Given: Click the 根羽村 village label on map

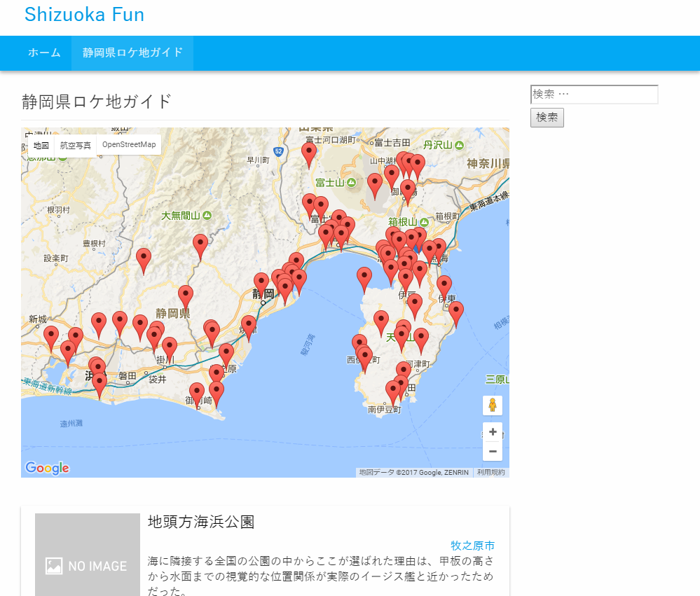Looking at the screenshot, I should (58, 209).
